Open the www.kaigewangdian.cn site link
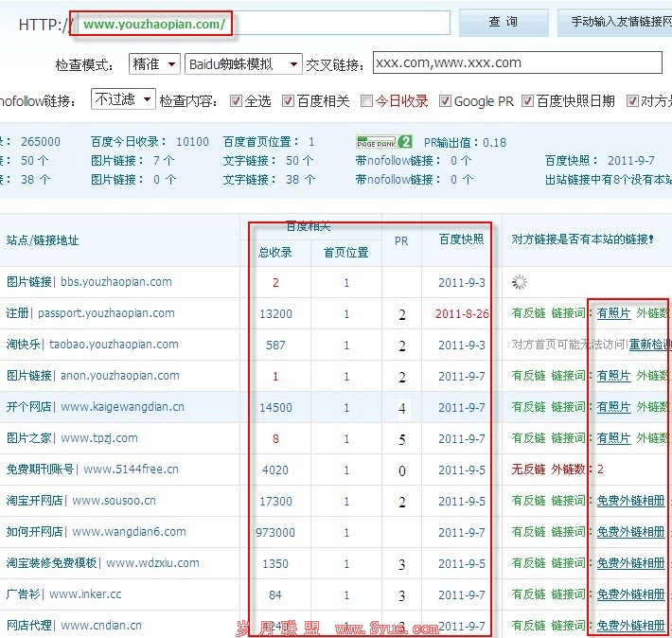Image resolution: width=672 pixels, height=638 pixels. pyautogui.click(x=122, y=408)
